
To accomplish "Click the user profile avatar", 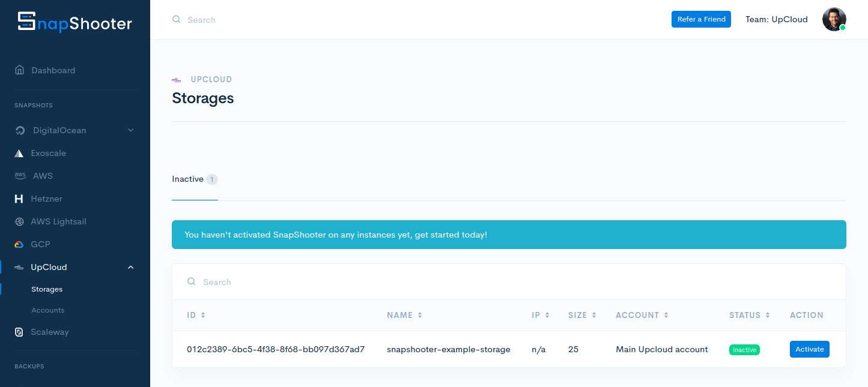I will (833, 19).
